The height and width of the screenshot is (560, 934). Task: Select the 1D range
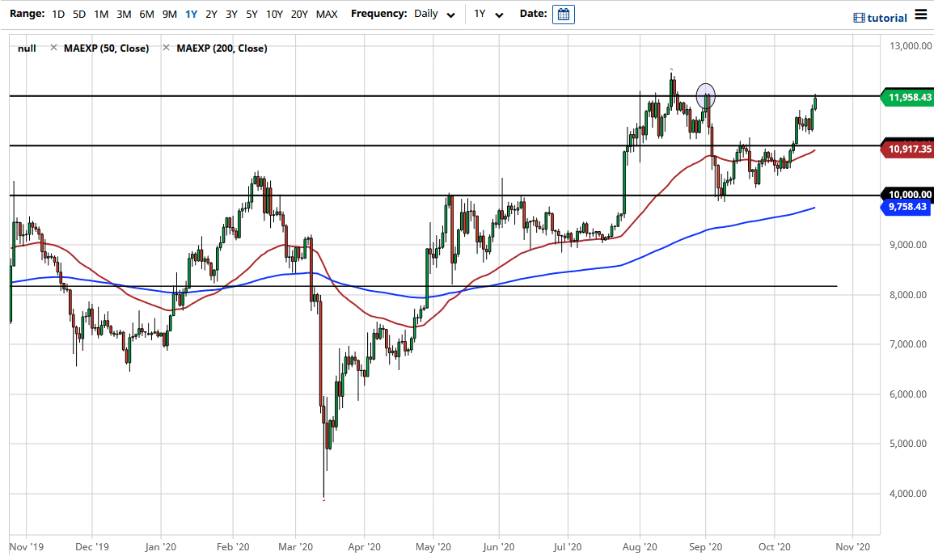[x=57, y=14]
